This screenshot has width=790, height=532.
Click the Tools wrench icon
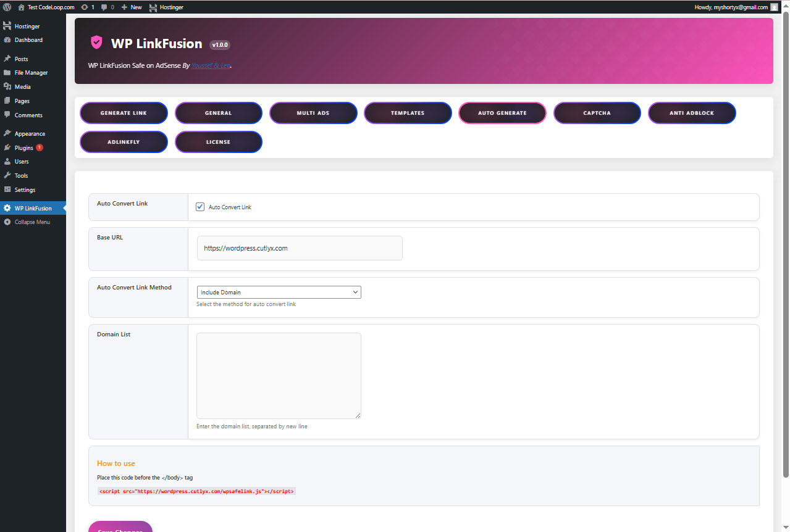(7, 175)
